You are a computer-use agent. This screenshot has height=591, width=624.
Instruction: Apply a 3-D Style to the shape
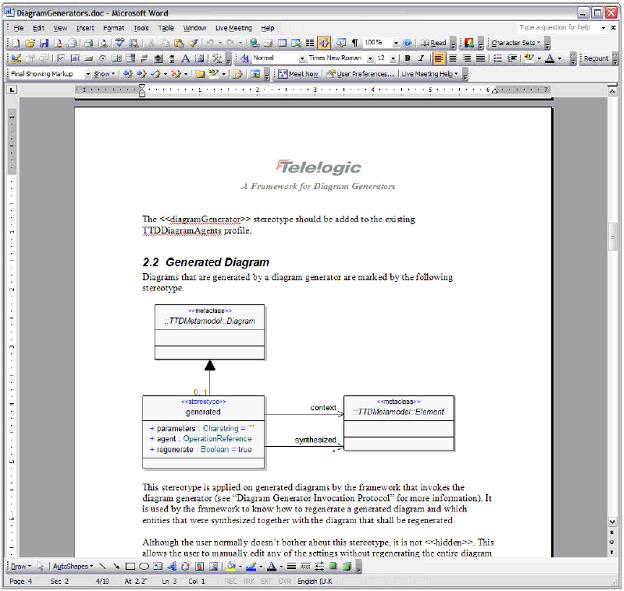[347, 566]
